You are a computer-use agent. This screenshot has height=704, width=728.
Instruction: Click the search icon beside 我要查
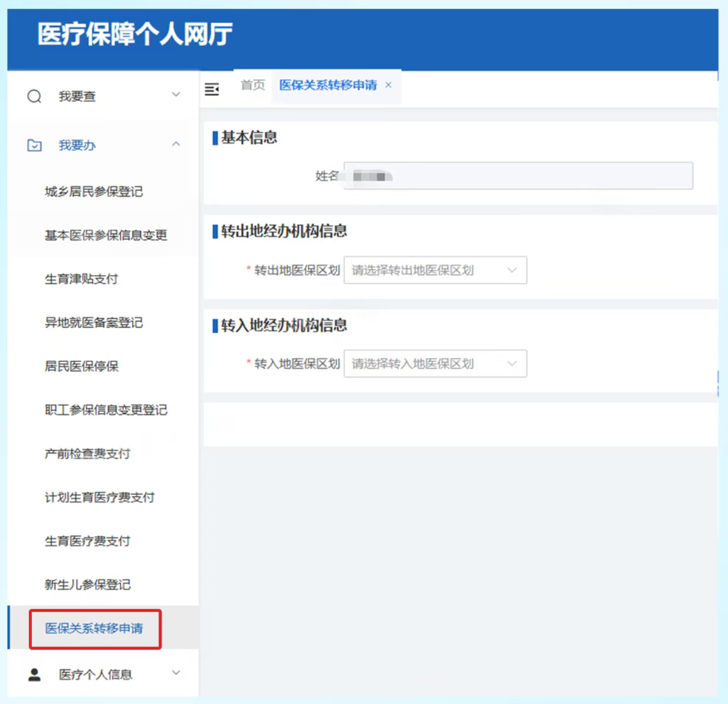(34, 96)
